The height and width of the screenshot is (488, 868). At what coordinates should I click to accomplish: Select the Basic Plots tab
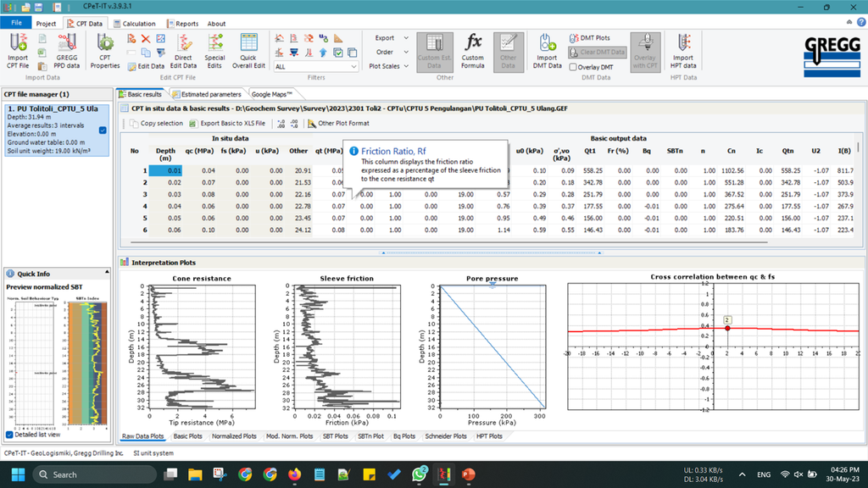click(187, 436)
